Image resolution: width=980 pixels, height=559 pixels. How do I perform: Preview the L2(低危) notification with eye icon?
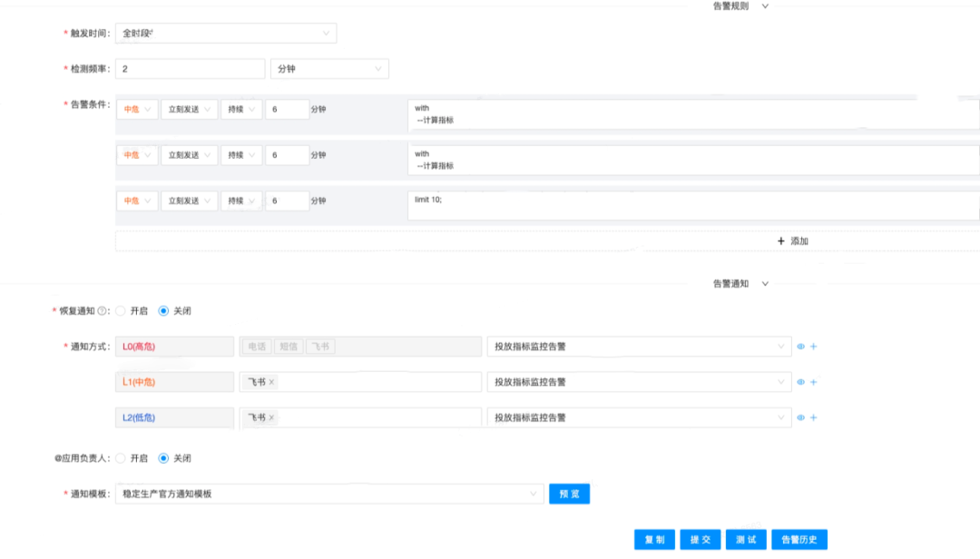click(x=800, y=417)
